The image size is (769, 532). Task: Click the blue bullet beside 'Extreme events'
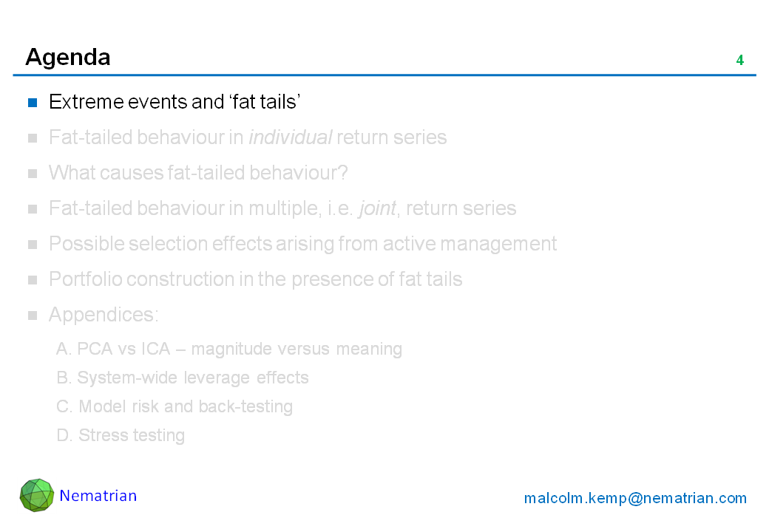[x=33, y=103]
